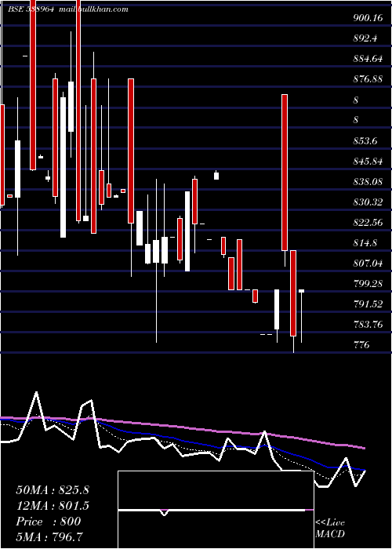
Task: Click the BSE stock code label
Action: [x=31, y=9]
